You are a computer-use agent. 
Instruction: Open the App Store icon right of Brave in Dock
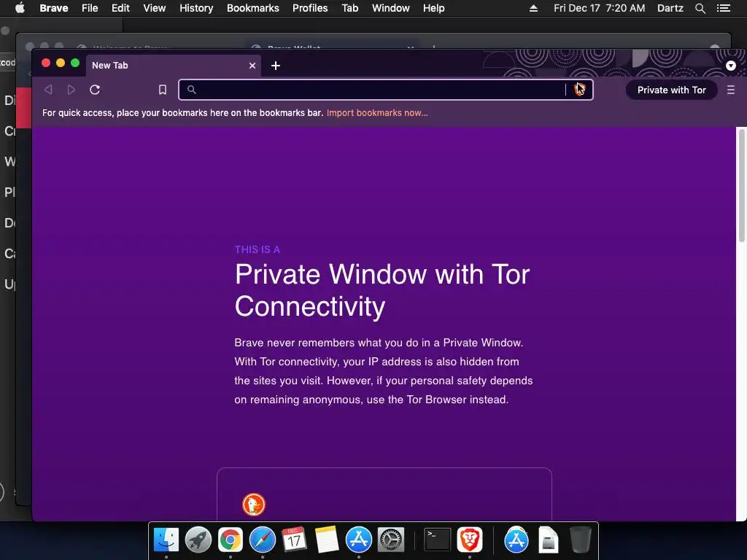[x=516, y=540]
